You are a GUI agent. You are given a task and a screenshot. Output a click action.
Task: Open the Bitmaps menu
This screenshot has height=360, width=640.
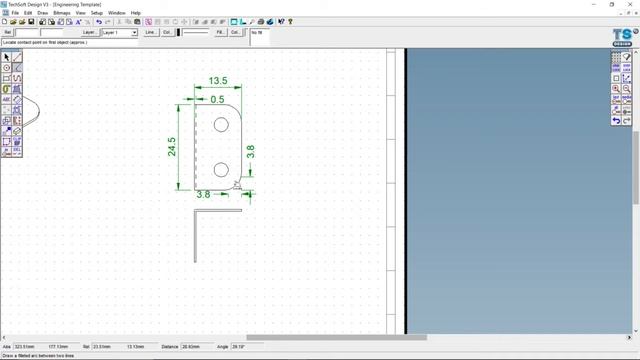coord(62,13)
